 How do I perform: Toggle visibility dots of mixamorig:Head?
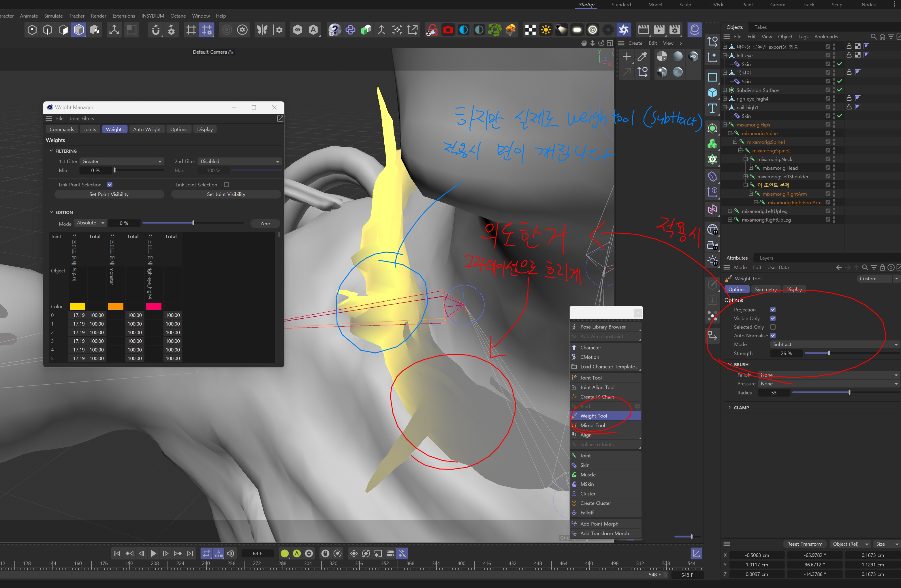[834, 168]
